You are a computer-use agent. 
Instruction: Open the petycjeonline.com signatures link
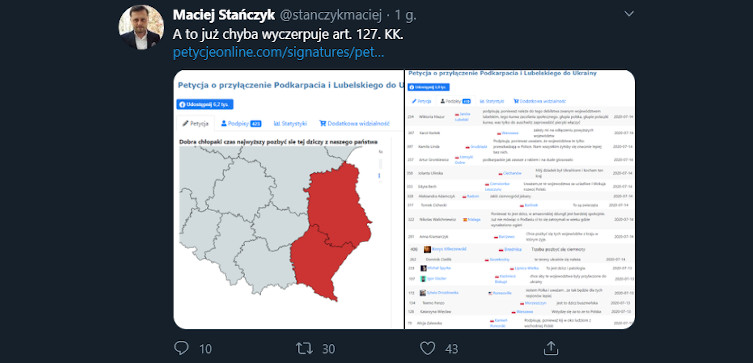(278, 53)
